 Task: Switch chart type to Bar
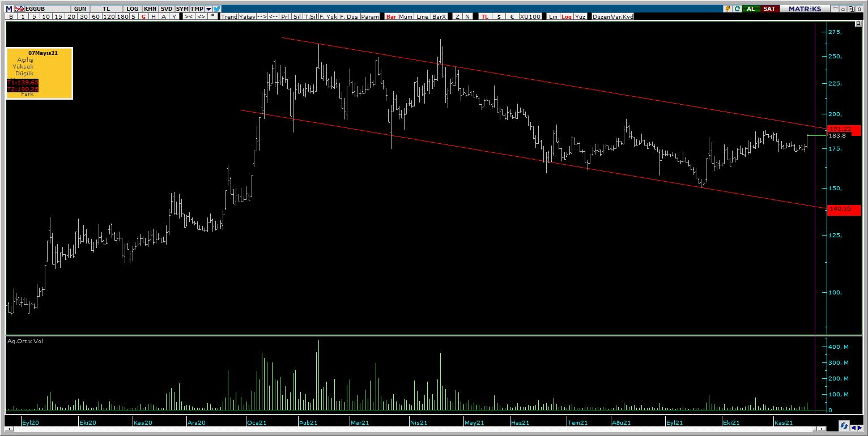391,17
